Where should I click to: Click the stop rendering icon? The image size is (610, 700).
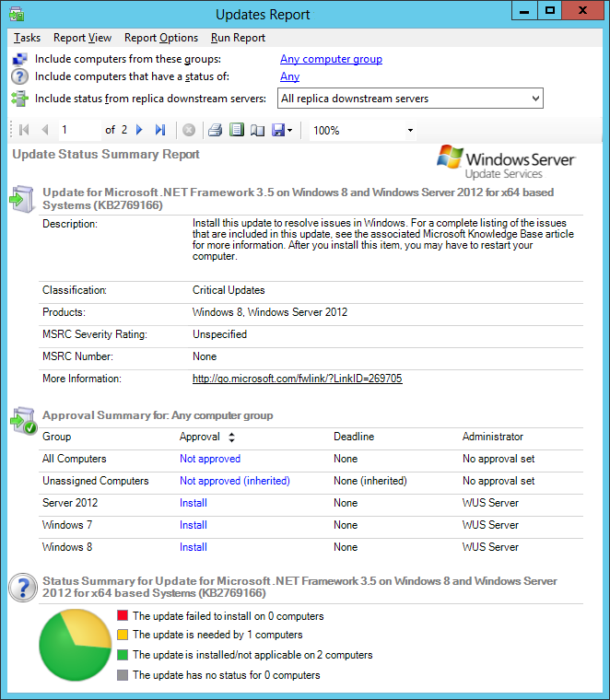[189, 130]
